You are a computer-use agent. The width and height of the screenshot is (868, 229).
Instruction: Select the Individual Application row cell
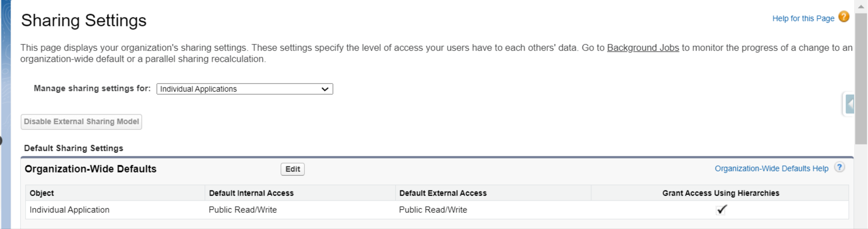tap(69, 210)
